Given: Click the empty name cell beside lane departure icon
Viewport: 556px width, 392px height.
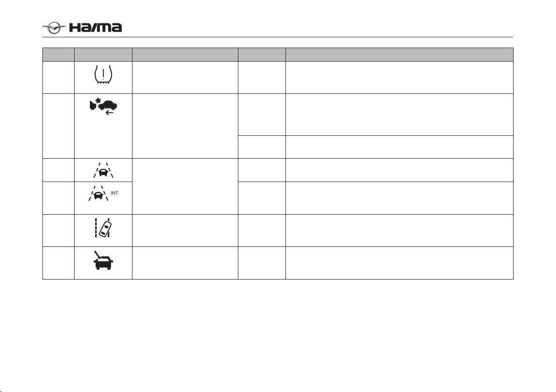Looking at the screenshot, I should 185,230.
